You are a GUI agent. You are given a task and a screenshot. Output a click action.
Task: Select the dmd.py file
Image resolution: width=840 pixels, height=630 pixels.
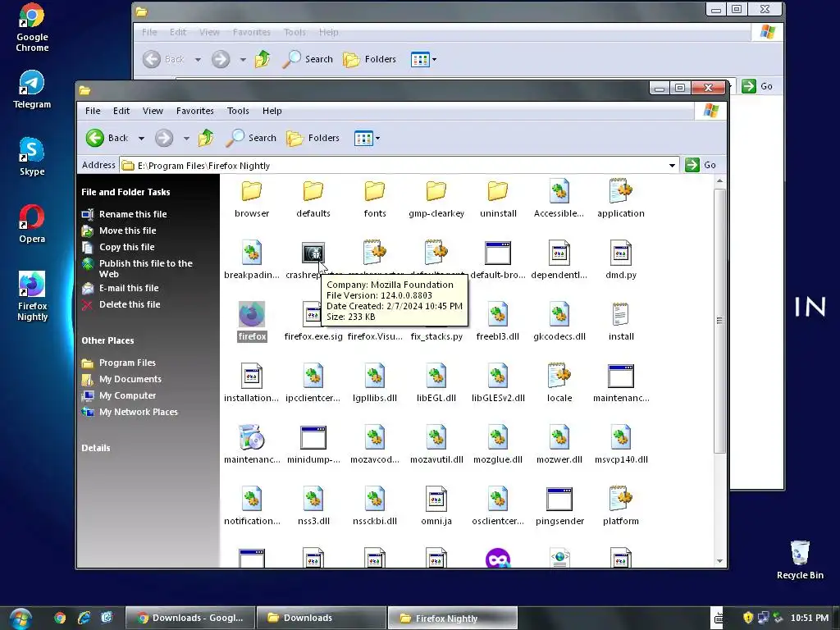pos(620,260)
